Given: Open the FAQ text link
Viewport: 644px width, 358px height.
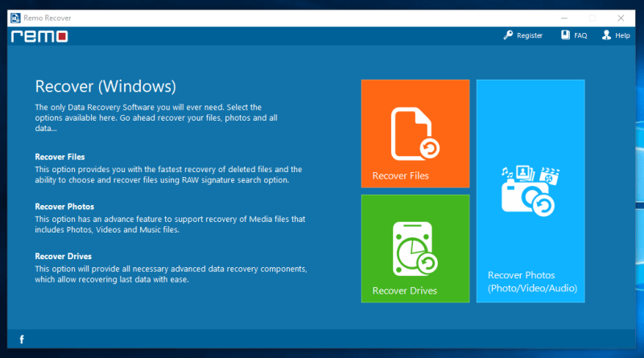Looking at the screenshot, I should tap(580, 36).
